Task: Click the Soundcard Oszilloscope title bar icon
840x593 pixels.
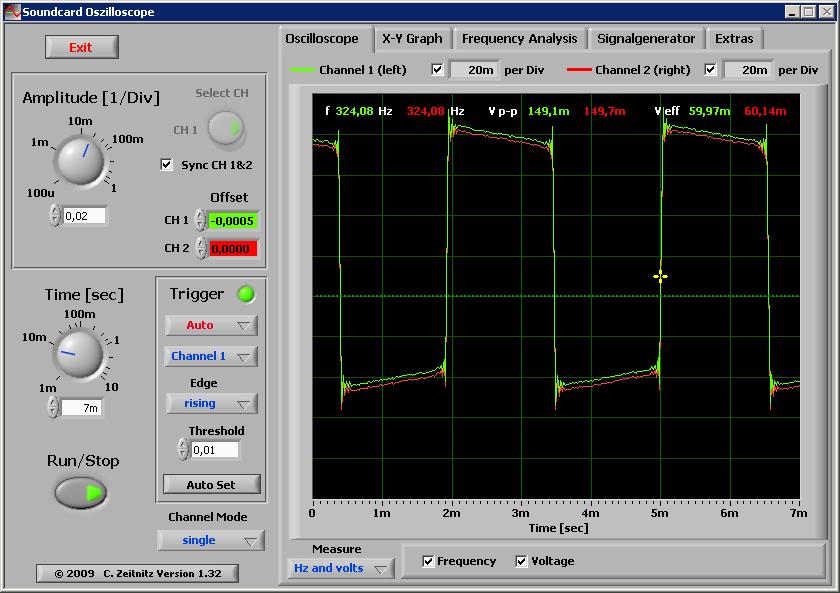Action: pos(12,12)
